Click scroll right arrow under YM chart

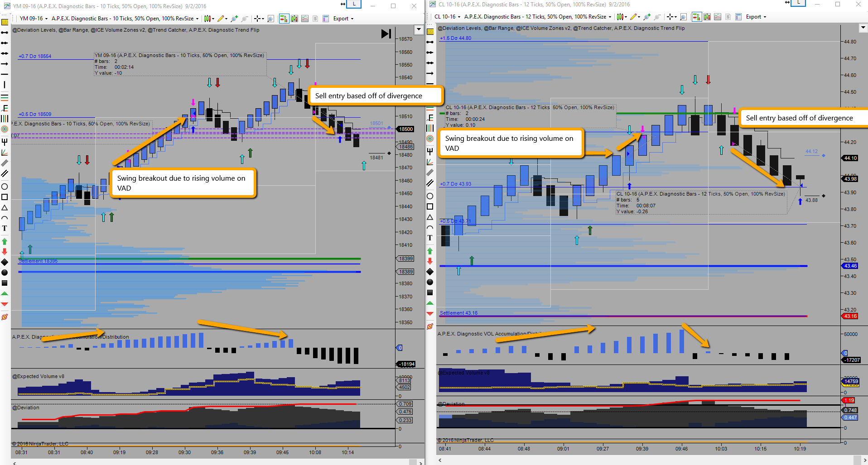coord(420,463)
